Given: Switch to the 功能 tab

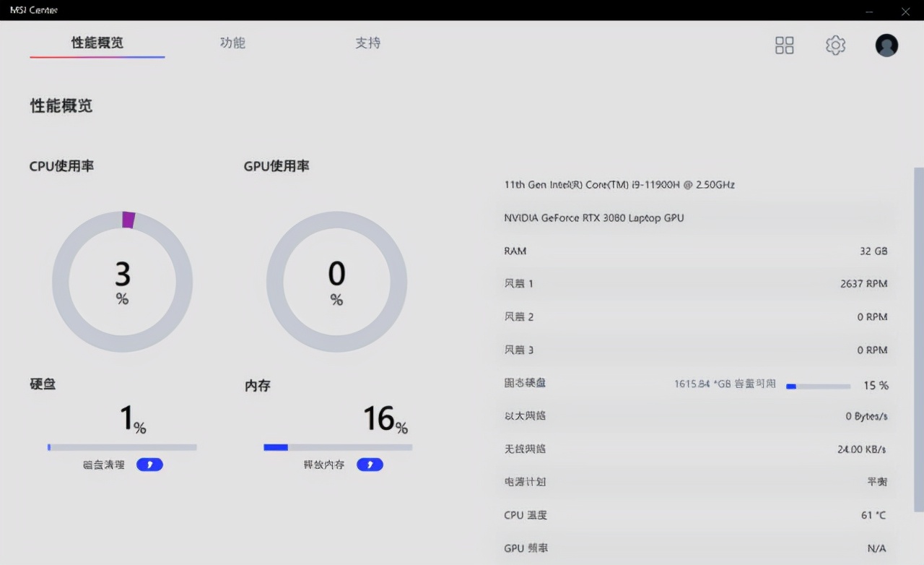Looking at the screenshot, I should (x=232, y=43).
